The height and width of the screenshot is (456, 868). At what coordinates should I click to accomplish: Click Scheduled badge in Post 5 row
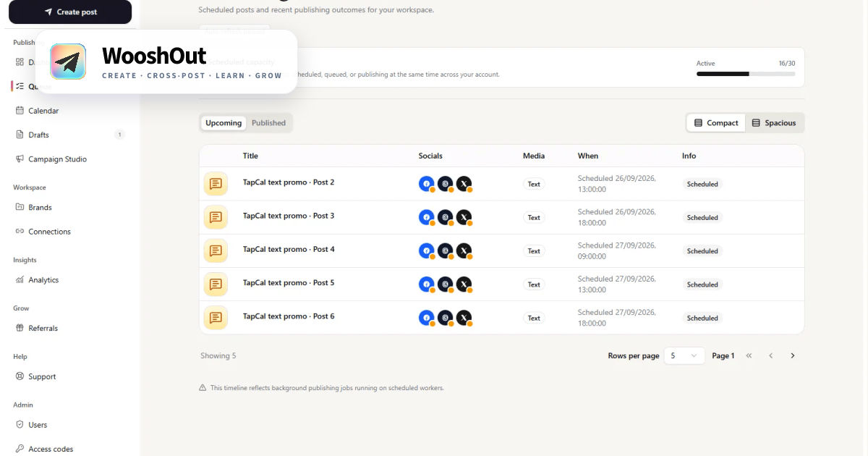[702, 284]
